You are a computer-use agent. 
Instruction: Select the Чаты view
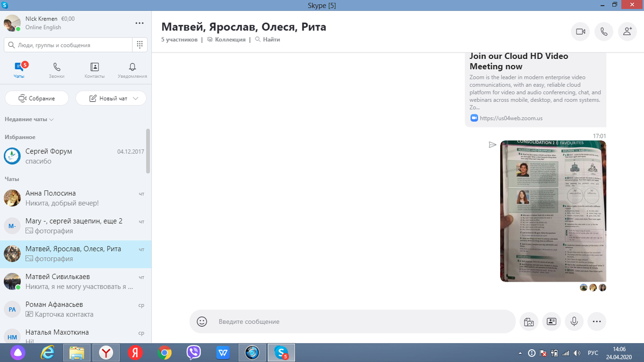[x=19, y=69]
